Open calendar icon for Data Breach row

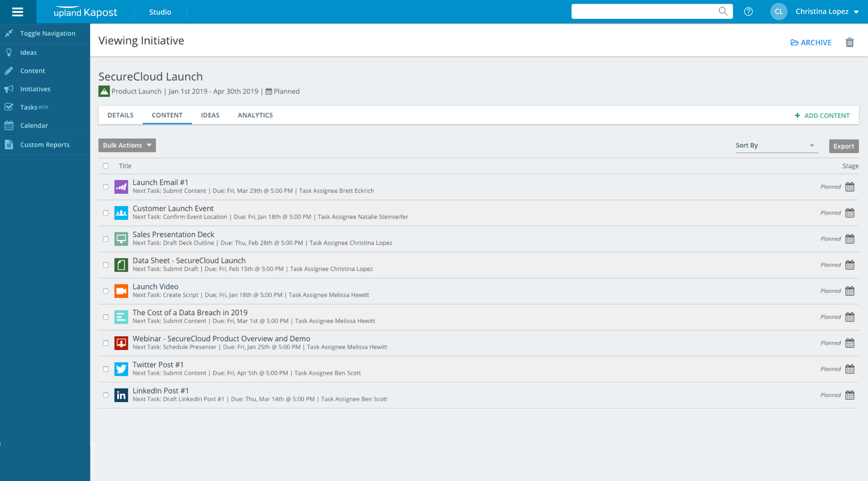[x=850, y=317]
